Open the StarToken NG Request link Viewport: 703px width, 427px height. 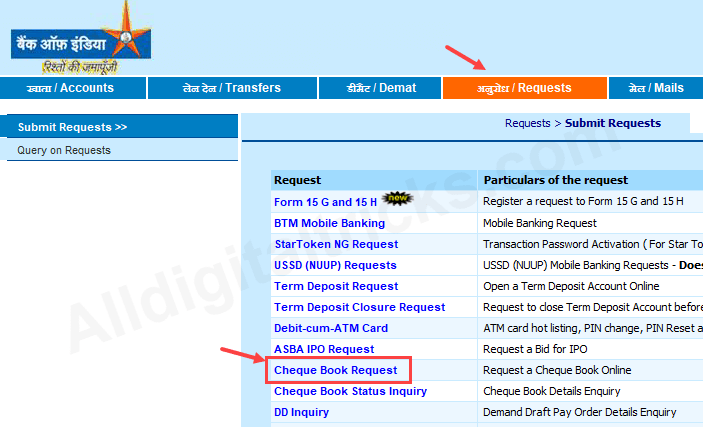tap(336, 244)
